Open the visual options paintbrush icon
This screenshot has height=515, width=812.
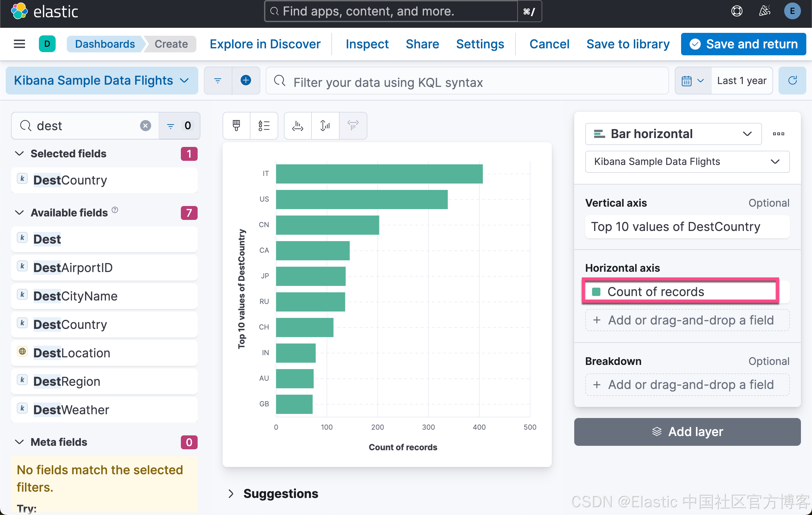(237, 126)
